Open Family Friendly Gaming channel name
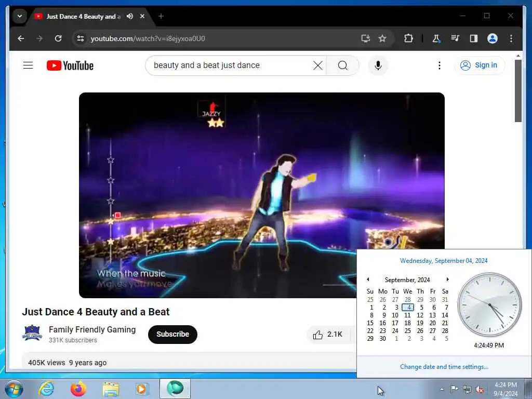This screenshot has height=399, width=532. [92, 329]
